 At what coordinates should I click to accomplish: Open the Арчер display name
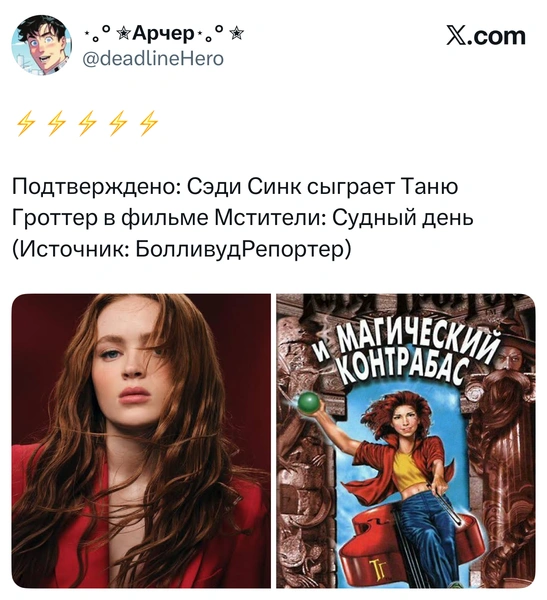pyautogui.click(x=163, y=34)
